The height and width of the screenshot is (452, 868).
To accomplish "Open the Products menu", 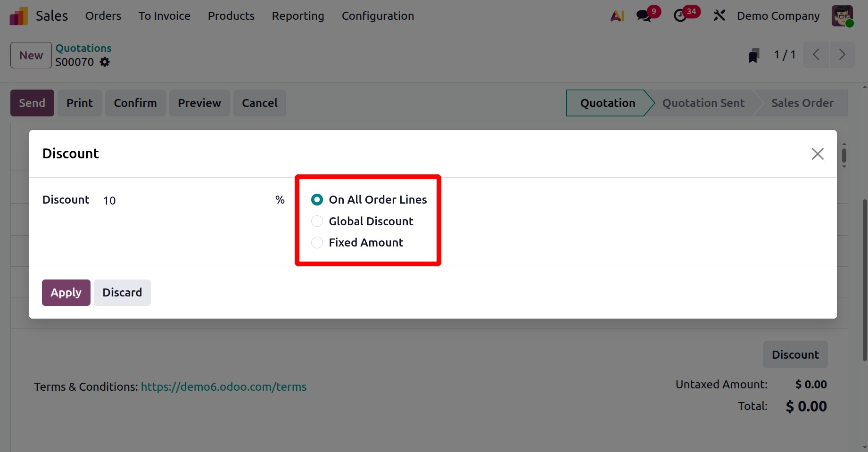I will 231,16.
